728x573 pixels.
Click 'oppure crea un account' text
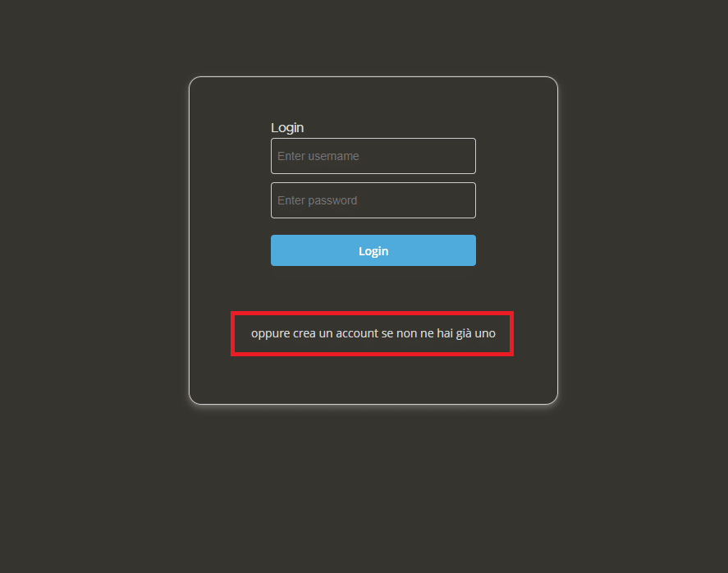point(315,333)
